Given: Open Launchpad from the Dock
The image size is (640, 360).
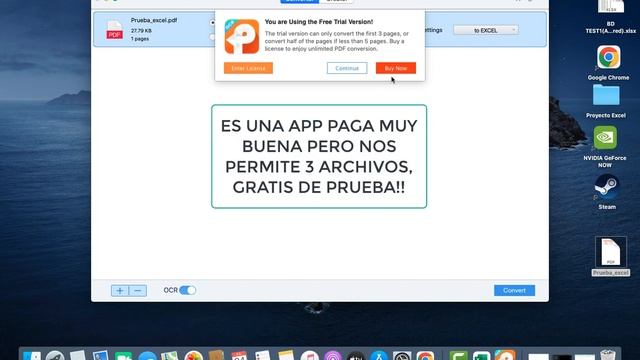Looking at the screenshot, I should (55, 355).
